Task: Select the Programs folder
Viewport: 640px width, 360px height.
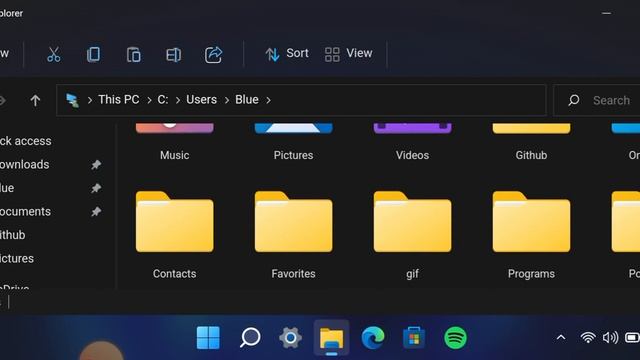Action: click(x=531, y=235)
